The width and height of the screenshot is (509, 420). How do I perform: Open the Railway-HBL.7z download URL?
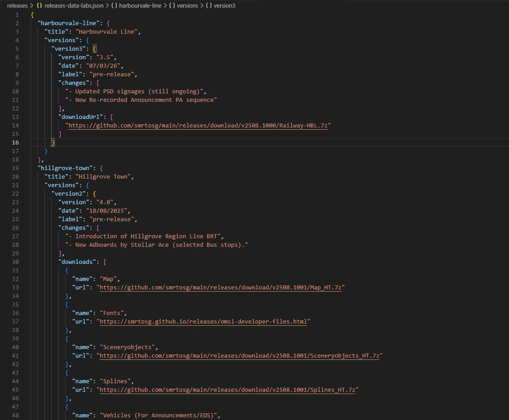198,126
